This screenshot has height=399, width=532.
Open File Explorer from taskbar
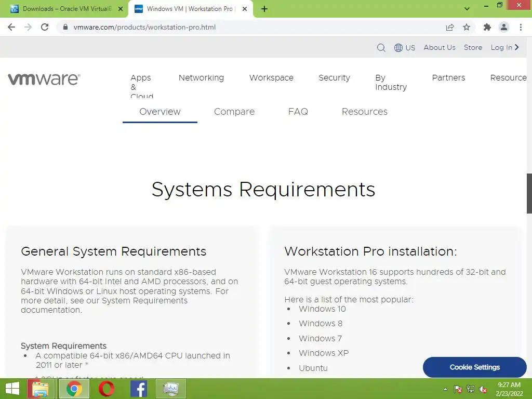[x=41, y=389]
